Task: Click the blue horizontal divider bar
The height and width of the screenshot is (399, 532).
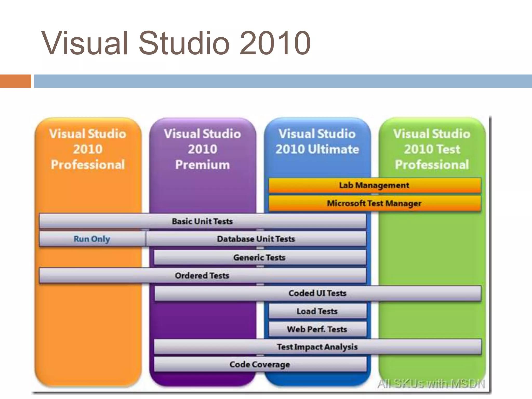Action: click(x=283, y=81)
